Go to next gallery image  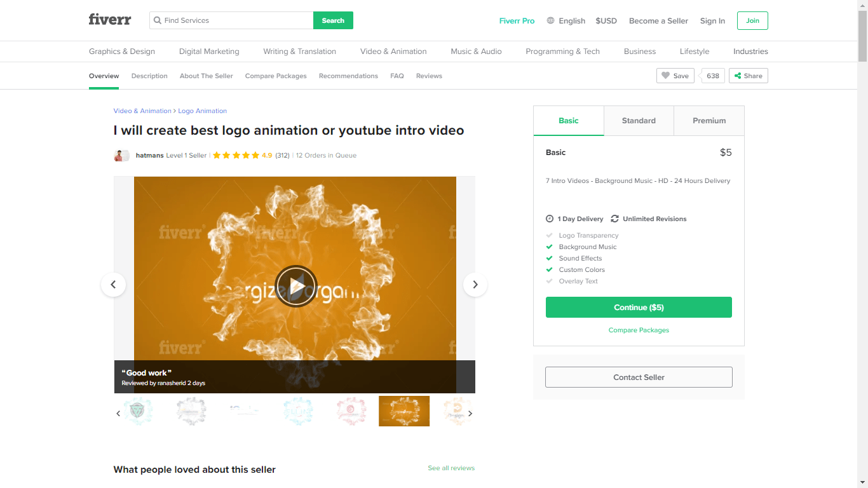click(x=475, y=285)
